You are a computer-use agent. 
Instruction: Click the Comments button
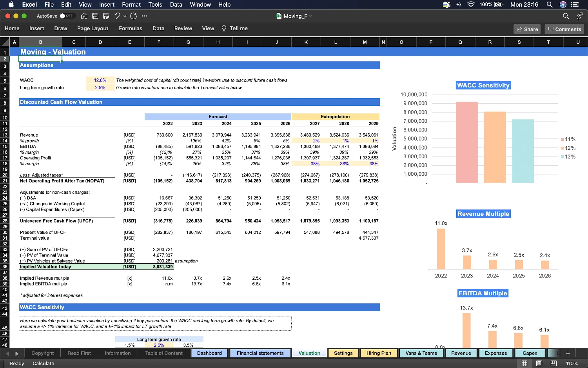click(x=564, y=29)
